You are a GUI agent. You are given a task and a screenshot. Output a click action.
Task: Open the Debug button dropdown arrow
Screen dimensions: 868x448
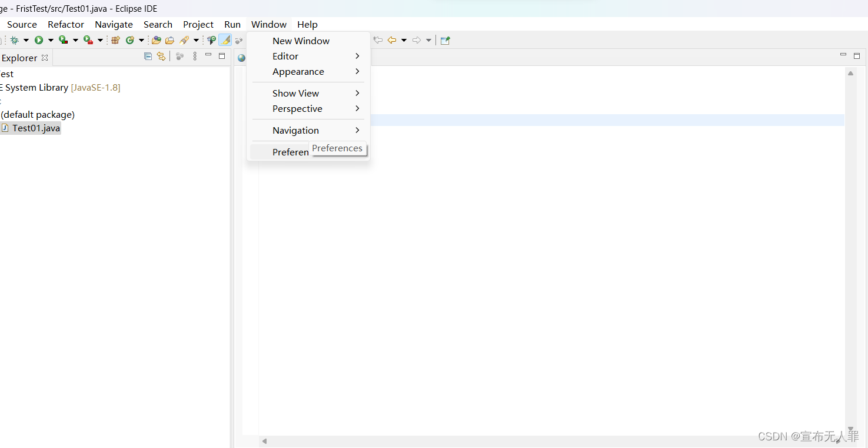click(26, 40)
